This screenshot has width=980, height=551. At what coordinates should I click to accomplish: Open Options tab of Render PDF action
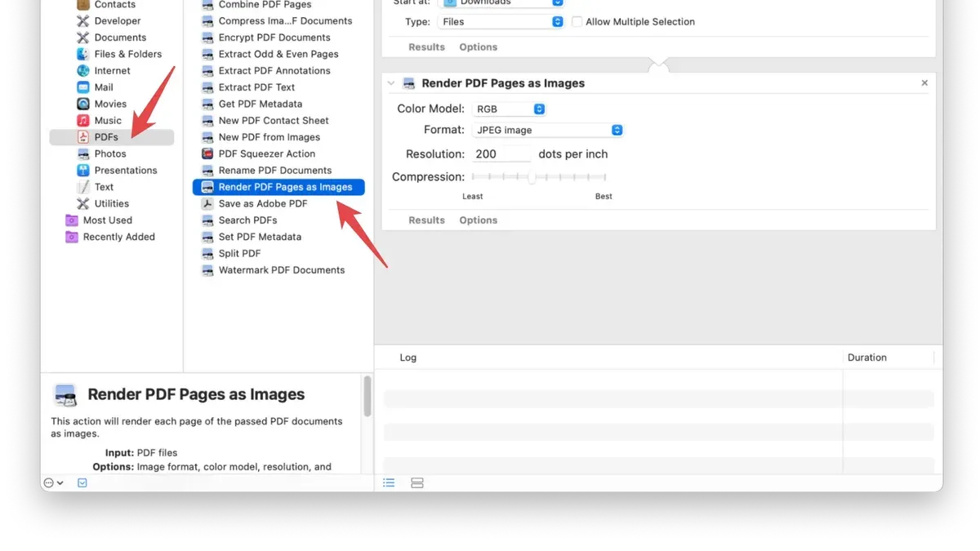[478, 220]
